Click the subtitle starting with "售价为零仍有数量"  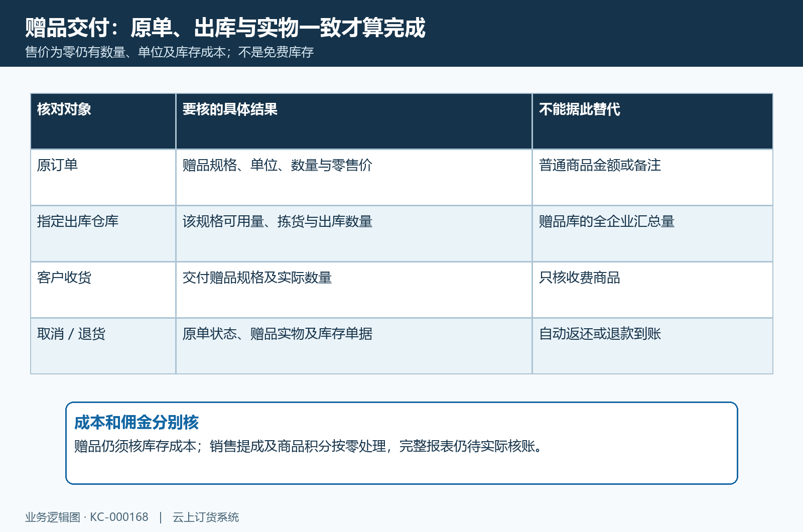click(x=170, y=52)
